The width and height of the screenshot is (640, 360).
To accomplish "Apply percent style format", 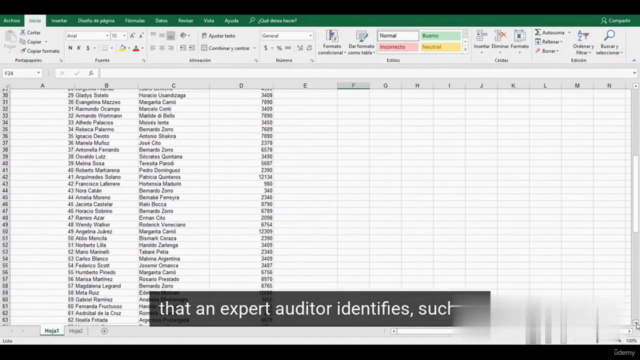I will pos(279,48).
